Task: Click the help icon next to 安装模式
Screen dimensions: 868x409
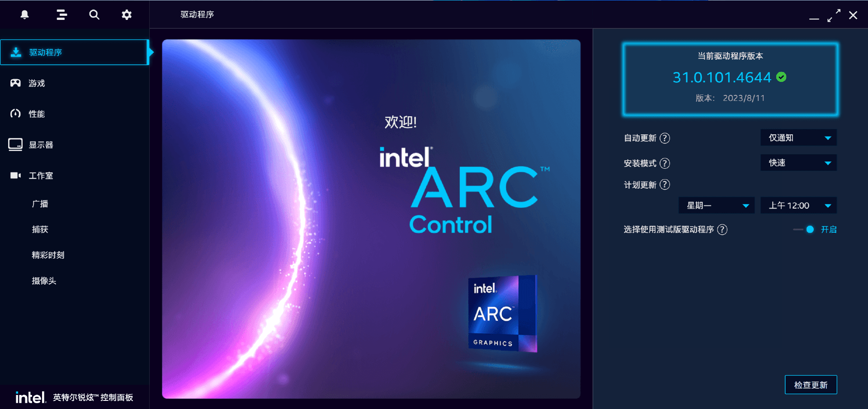Action: pyautogui.click(x=665, y=163)
